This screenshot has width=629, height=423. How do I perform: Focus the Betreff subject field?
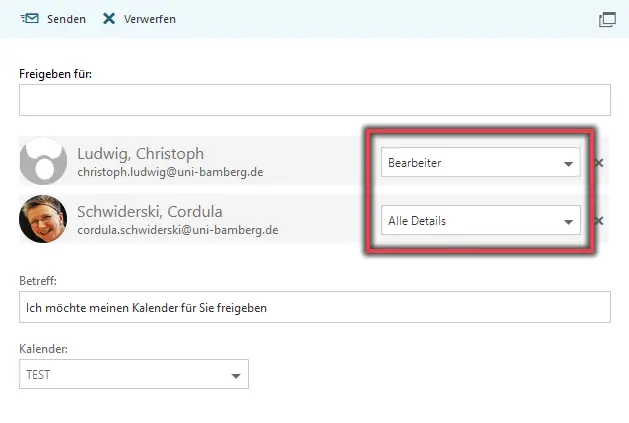[x=315, y=307]
